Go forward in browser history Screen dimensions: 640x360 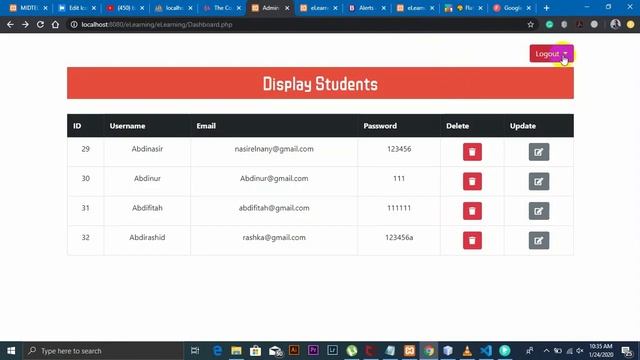(25, 24)
